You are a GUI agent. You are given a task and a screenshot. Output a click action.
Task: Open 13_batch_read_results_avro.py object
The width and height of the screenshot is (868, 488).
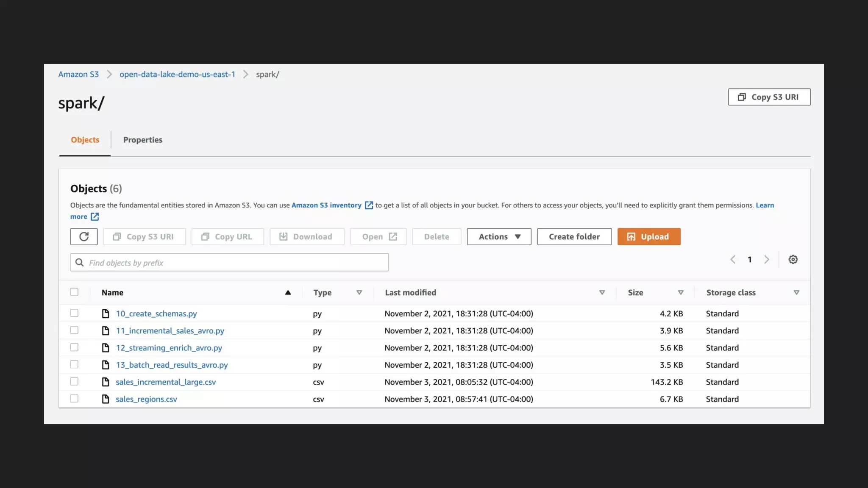pyautogui.click(x=172, y=365)
